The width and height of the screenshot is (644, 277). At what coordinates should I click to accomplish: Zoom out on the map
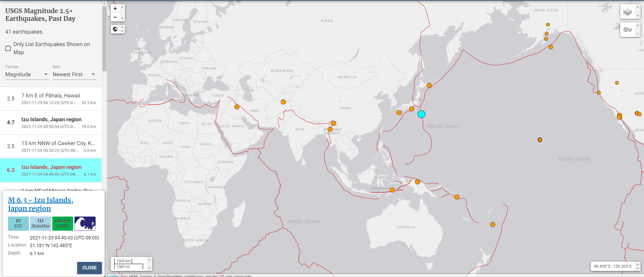coord(115,17)
